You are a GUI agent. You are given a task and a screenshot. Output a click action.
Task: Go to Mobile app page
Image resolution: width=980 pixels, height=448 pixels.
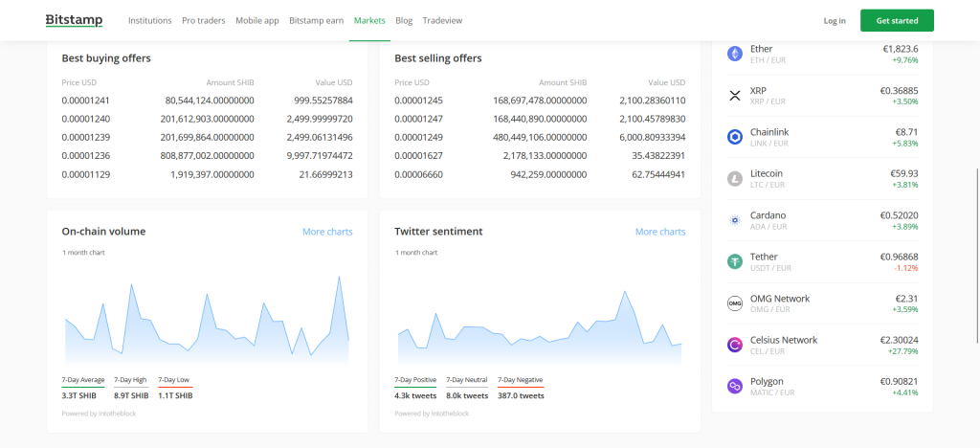256,21
